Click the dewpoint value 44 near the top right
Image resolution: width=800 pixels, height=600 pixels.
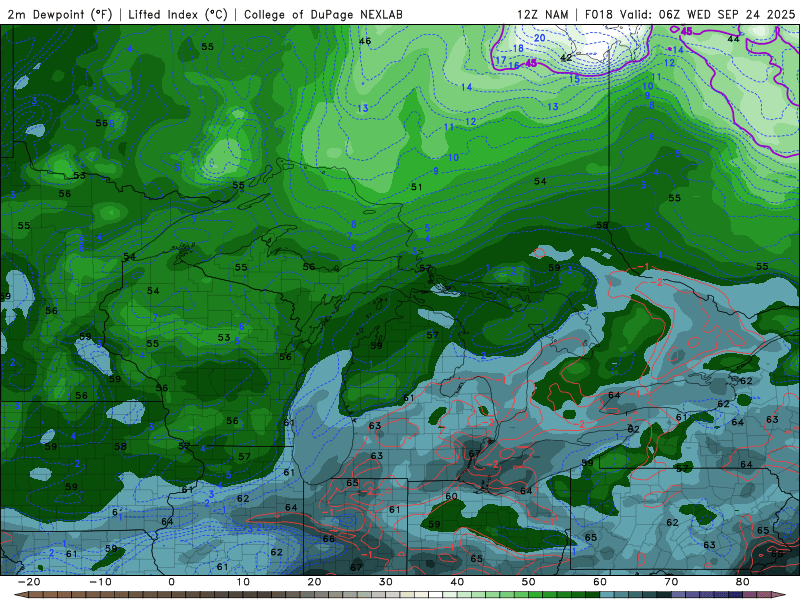click(733, 39)
